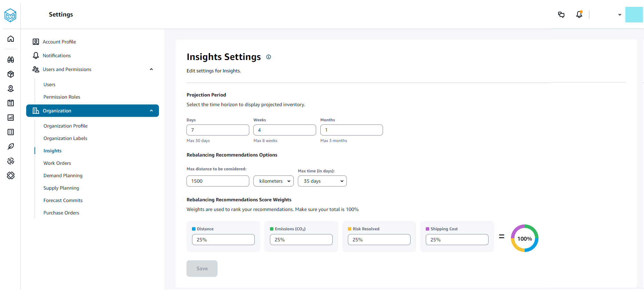Select the map pin location icon
Screen dimensions: 644x292
(11, 89)
